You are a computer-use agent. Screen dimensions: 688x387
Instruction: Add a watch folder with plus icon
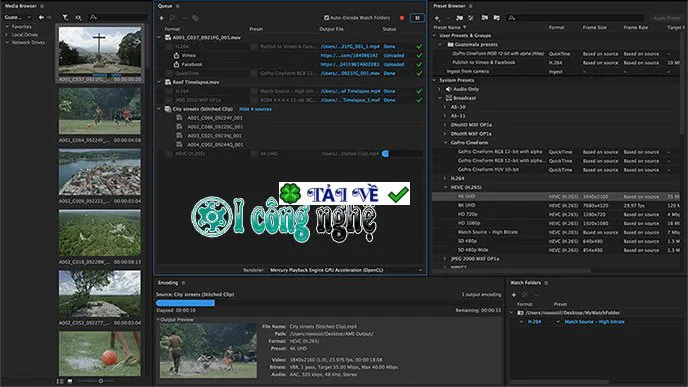[514, 295]
